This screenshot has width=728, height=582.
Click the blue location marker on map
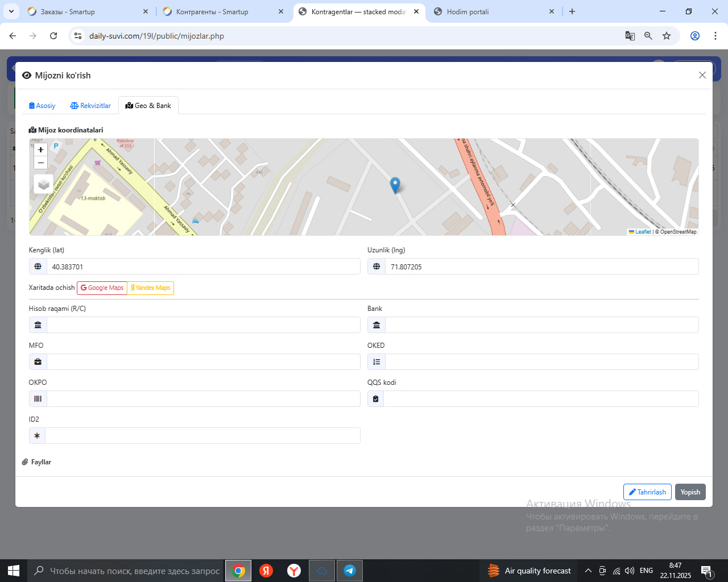pyautogui.click(x=395, y=185)
